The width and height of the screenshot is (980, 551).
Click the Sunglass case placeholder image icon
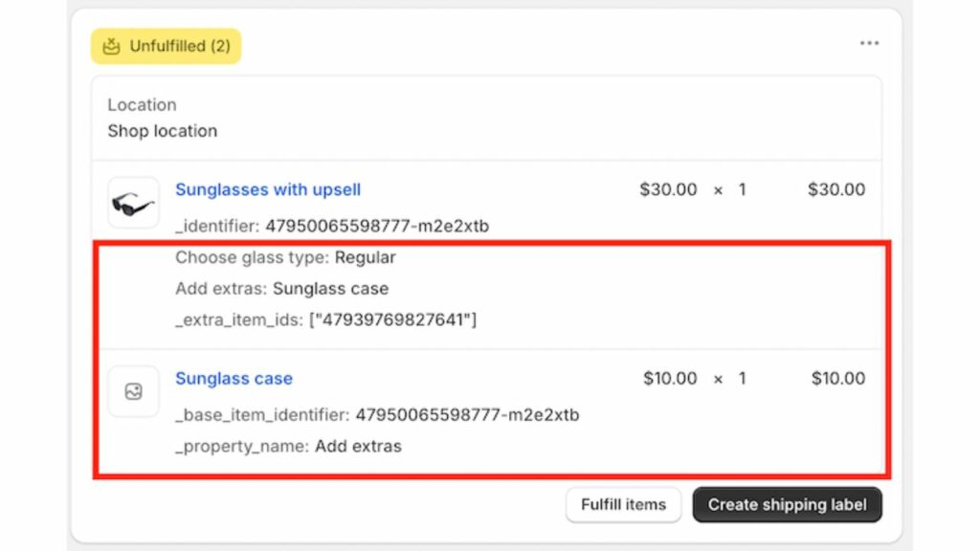[133, 390]
